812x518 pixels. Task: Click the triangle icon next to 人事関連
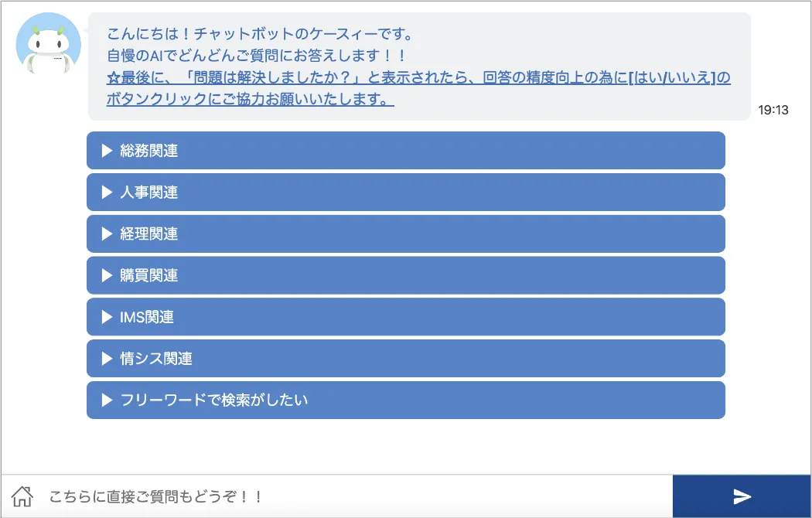click(x=107, y=192)
